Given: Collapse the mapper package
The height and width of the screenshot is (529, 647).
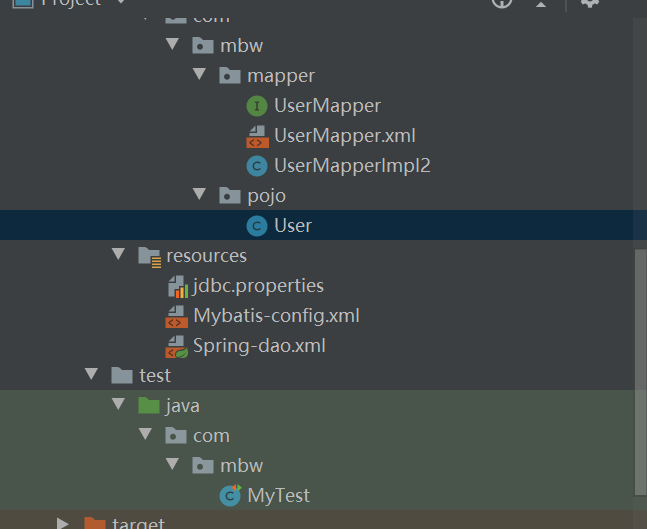Looking at the screenshot, I should click(x=200, y=74).
